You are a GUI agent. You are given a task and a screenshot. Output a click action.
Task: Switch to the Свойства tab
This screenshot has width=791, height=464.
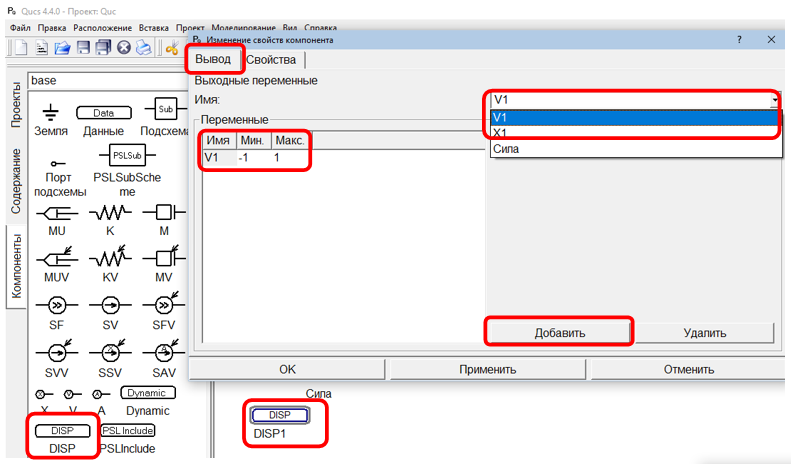[x=271, y=60]
